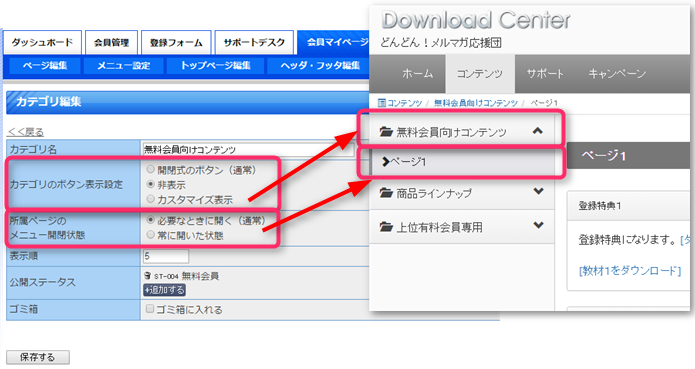Expand the 商品ラインナップ chevron
The width and height of the screenshot is (695, 369).
tap(538, 191)
